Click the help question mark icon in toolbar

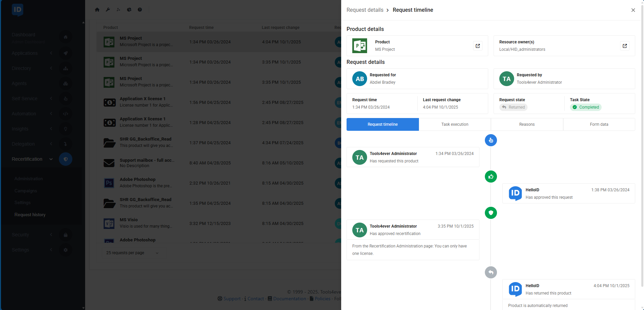140,10
